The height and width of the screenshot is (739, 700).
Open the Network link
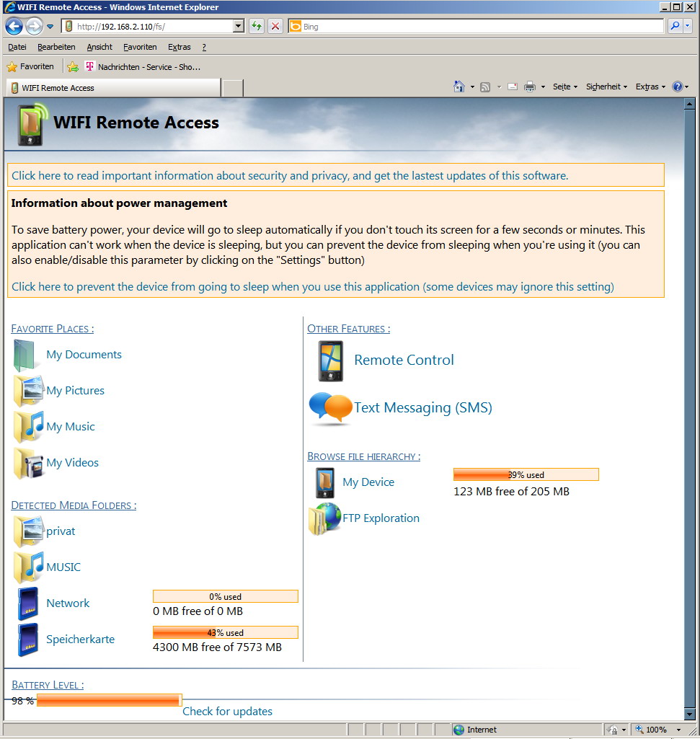click(x=68, y=603)
